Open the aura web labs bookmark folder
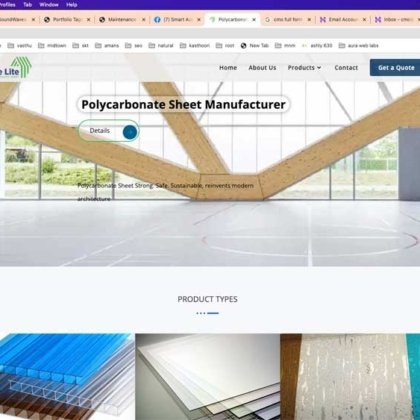The height and width of the screenshot is (420, 420). point(359,46)
